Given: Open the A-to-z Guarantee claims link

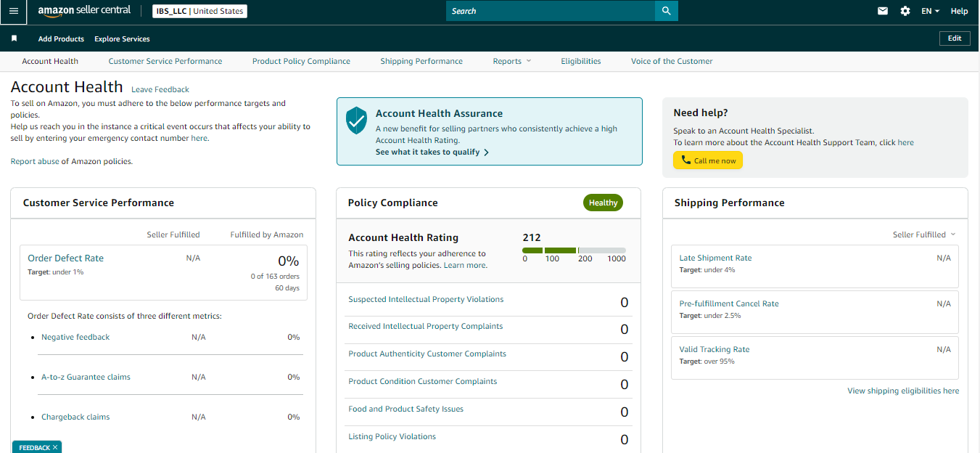Looking at the screenshot, I should [86, 377].
